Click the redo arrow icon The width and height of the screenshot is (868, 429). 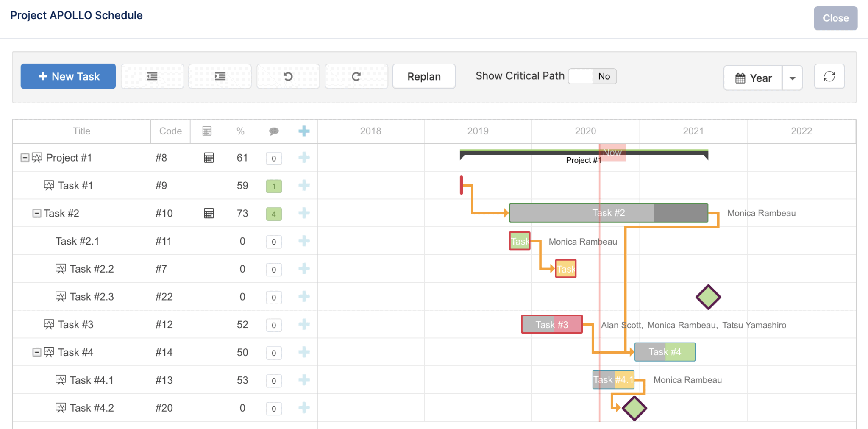(x=356, y=76)
